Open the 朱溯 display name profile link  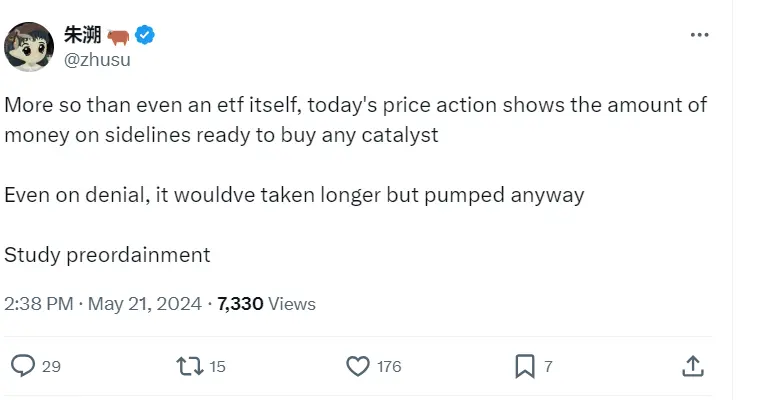tap(82, 36)
